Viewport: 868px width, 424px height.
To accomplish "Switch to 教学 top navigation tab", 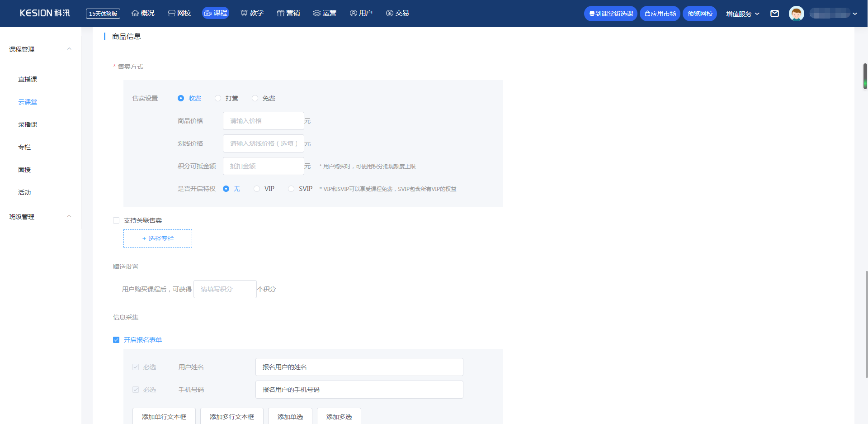I will click(x=252, y=13).
